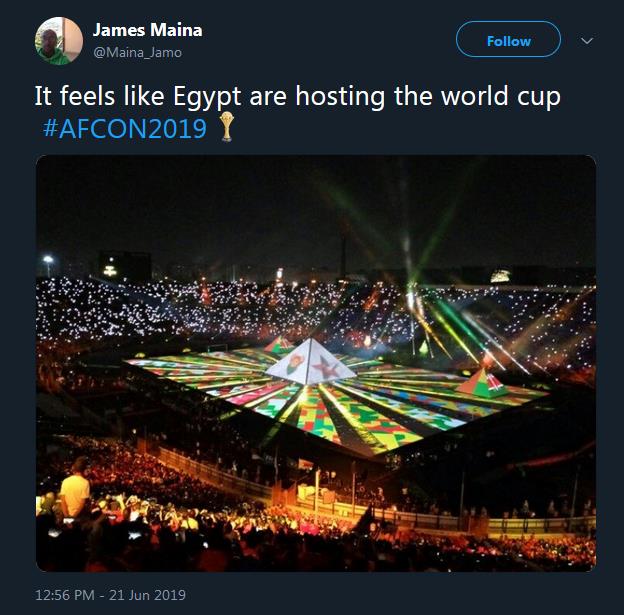624x615 pixels.
Task: Open the #AFCON2019 hashtag
Action: 125,129
